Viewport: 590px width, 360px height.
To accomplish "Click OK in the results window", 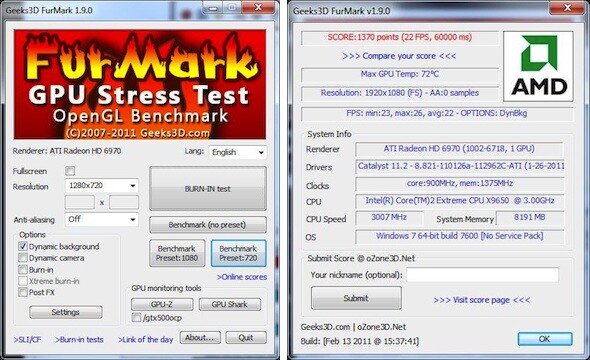I will coord(545,339).
